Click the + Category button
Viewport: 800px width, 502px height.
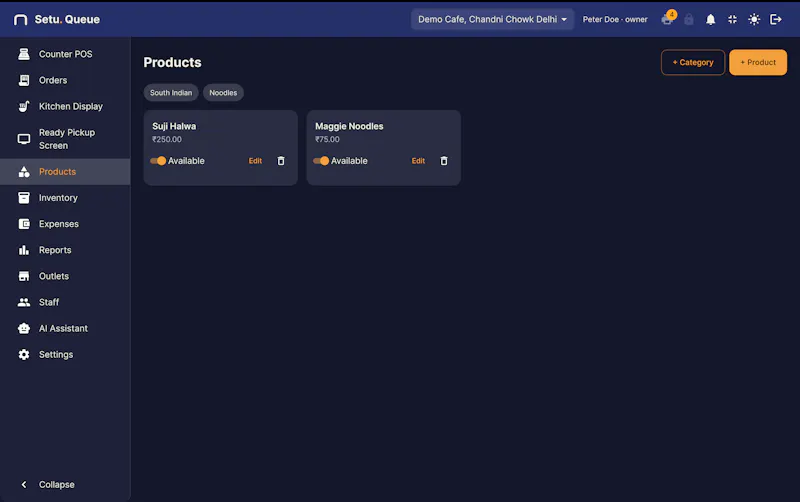click(x=693, y=62)
